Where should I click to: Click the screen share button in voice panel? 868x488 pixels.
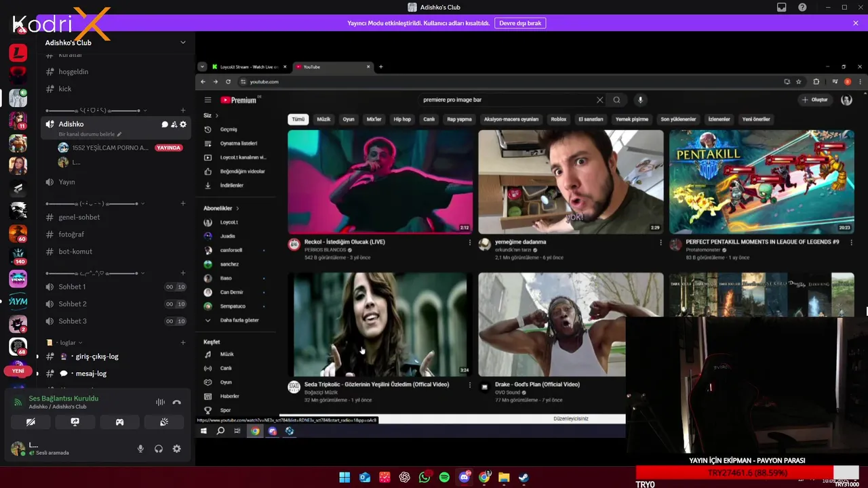coord(75,422)
